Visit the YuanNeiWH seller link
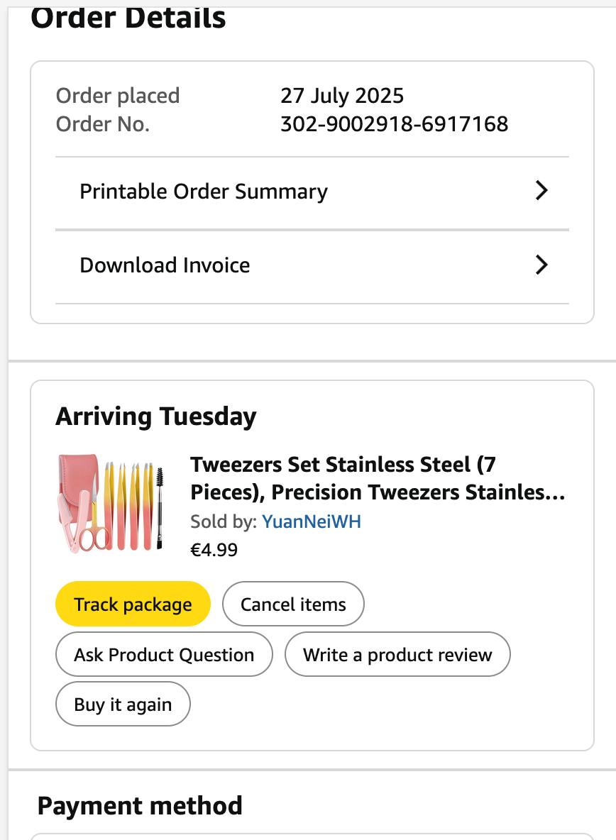Viewport: 616px width, 840px height. coord(312,522)
